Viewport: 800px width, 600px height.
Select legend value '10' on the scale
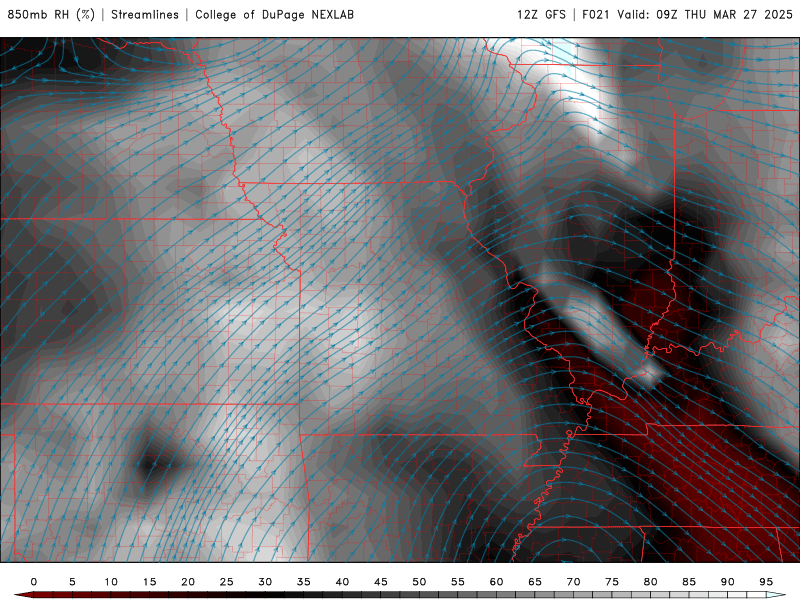coord(111,582)
